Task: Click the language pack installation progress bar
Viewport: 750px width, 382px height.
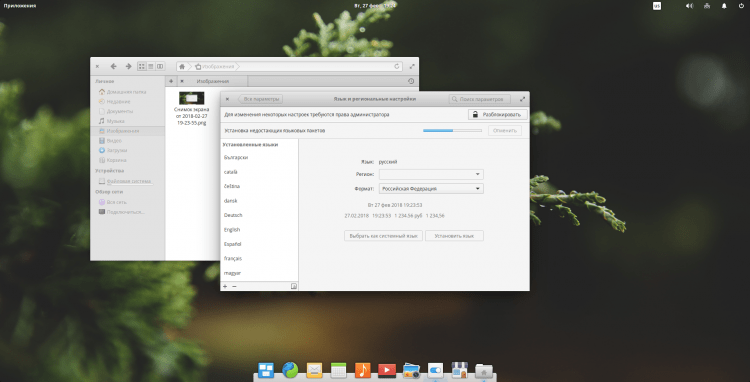Action: click(x=452, y=131)
